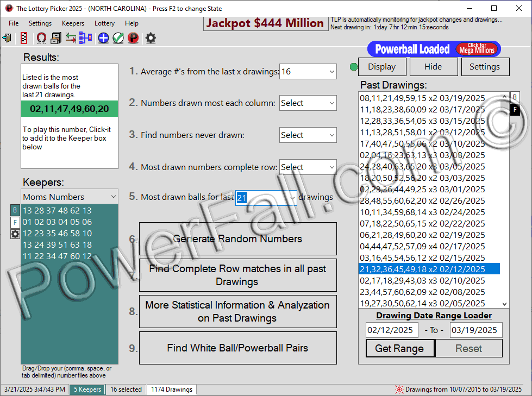The image size is (532, 396).
Task: Click the exit door toolbar icon
Action: tap(7, 38)
